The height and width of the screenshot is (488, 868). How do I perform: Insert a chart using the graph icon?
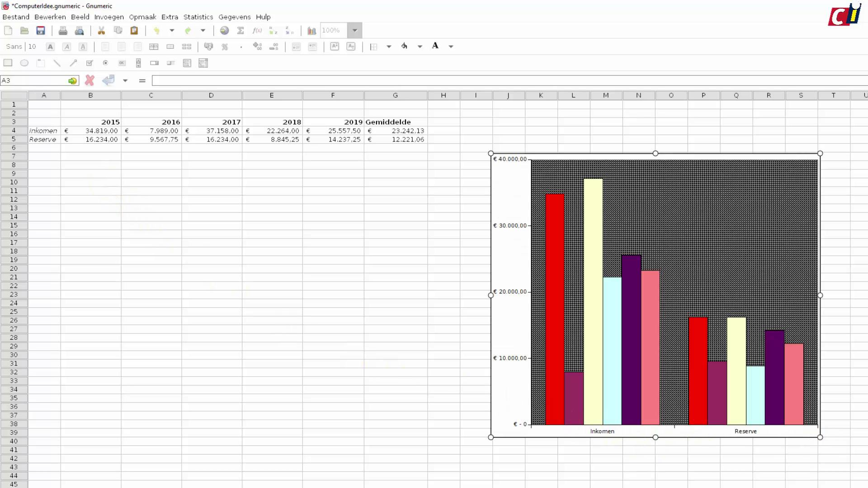[311, 30]
